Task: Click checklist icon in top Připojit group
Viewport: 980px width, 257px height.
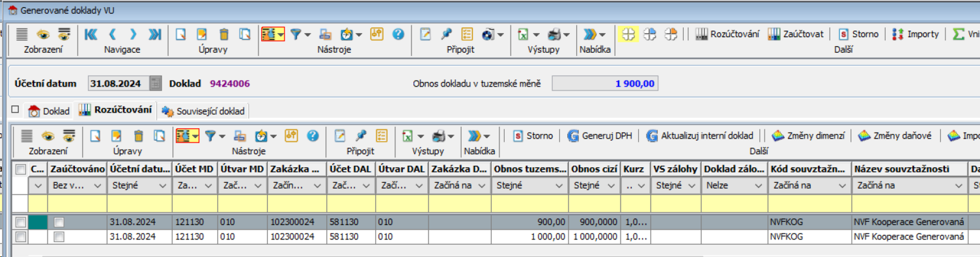Action: [x=467, y=34]
